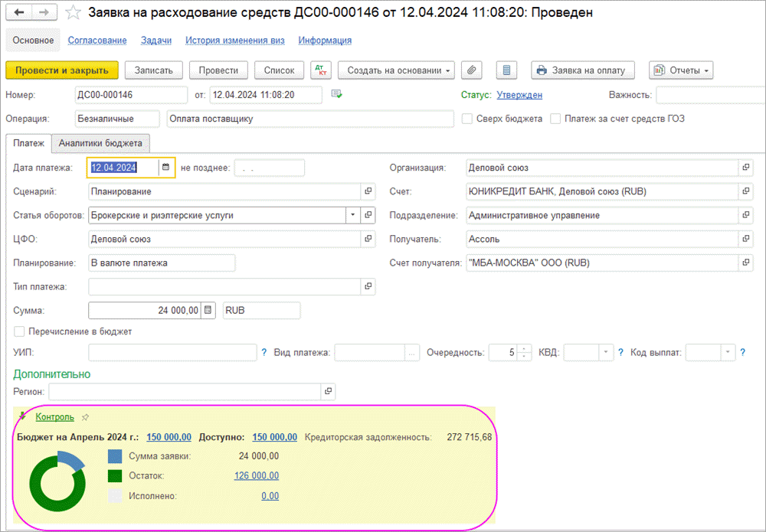Toggle Платеж за счет средств ГОЗ

coord(556,119)
